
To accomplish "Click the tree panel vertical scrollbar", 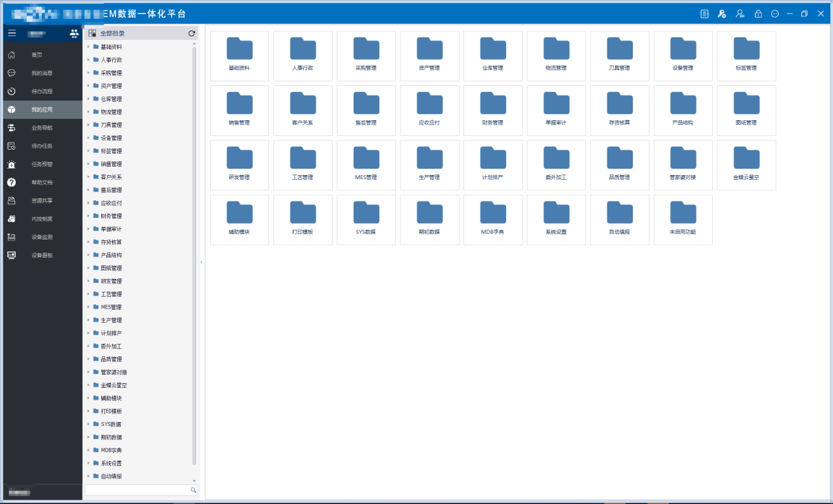I will click(194, 256).
